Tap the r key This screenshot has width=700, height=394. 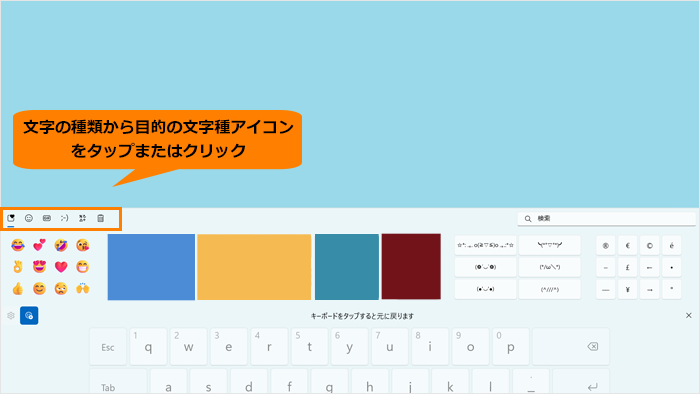[269, 347]
